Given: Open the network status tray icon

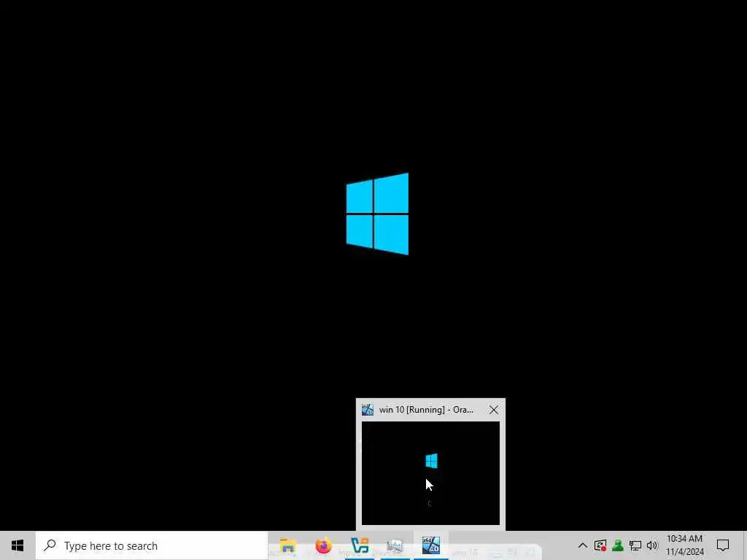Looking at the screenshot, I should tap(635, 545).
